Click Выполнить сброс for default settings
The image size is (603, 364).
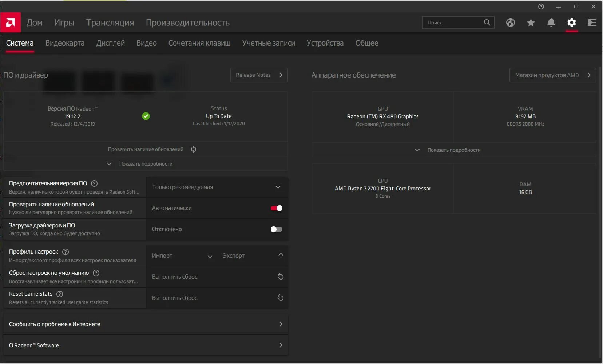tap(217, 277)
